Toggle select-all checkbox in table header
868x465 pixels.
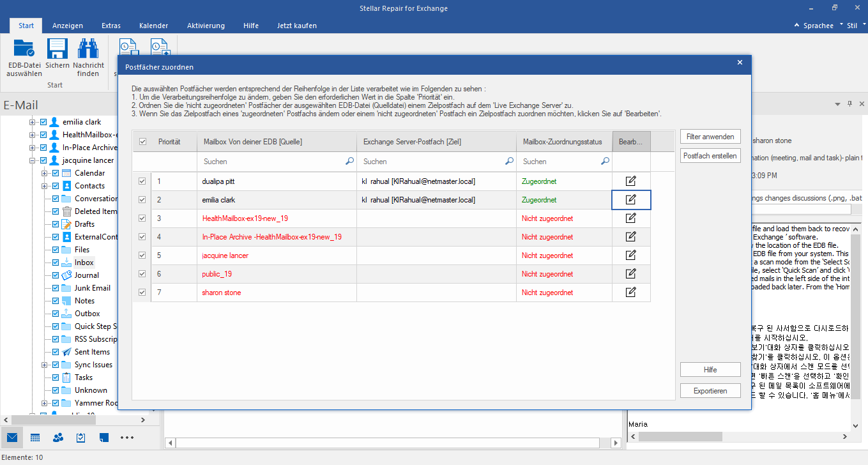tap(142, 142)
